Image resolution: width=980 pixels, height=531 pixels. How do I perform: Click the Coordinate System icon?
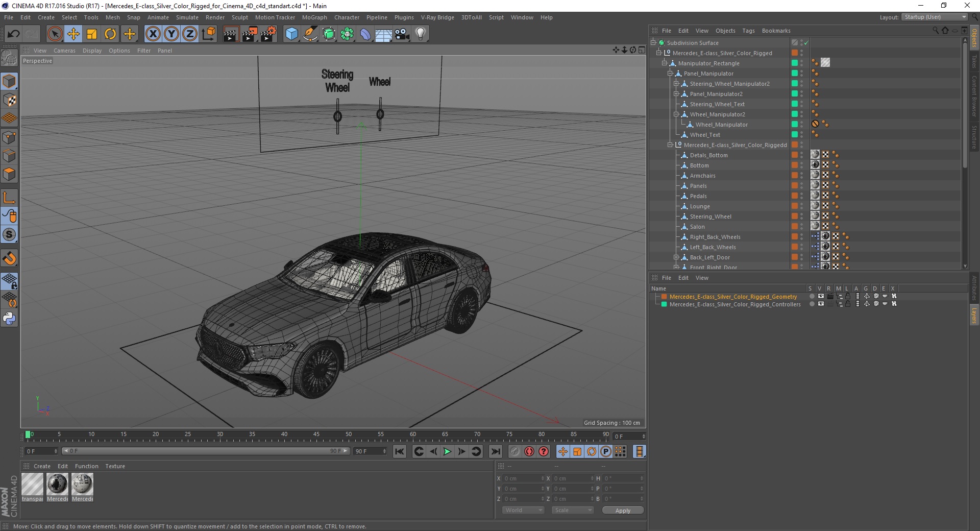[x=209, y=34]
